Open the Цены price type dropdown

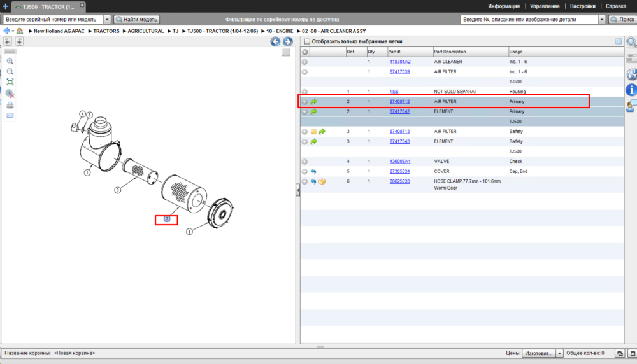(559, 353)
